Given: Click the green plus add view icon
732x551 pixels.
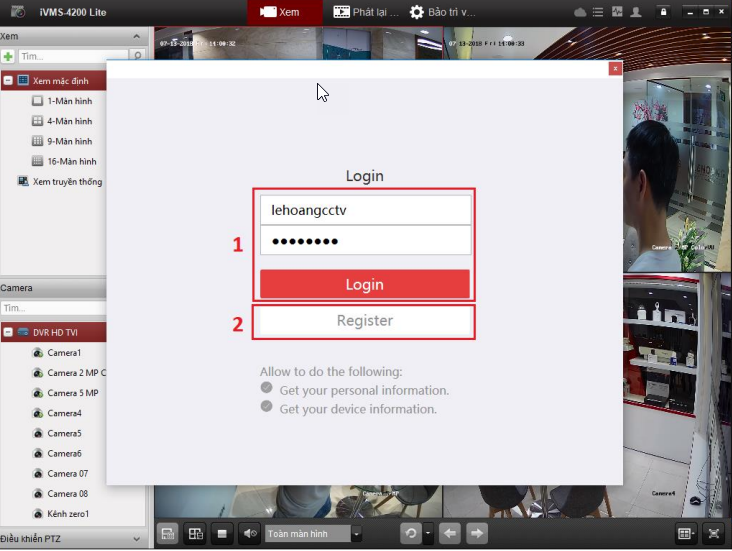Looking at the screenshot, I should [8, 56].
